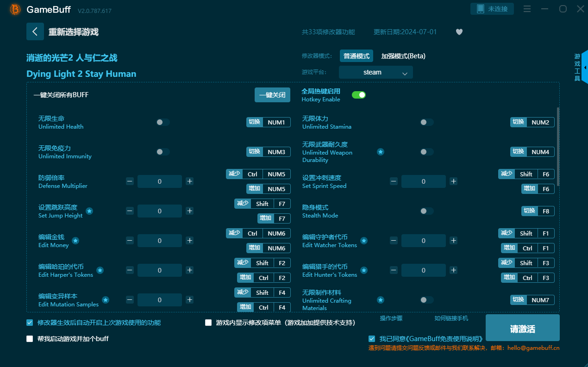Viewport: 588px width, 367px height.
Task: Increase Set Sprint Speed with plus
Action: pyautogui.click(x=453, y=181)
